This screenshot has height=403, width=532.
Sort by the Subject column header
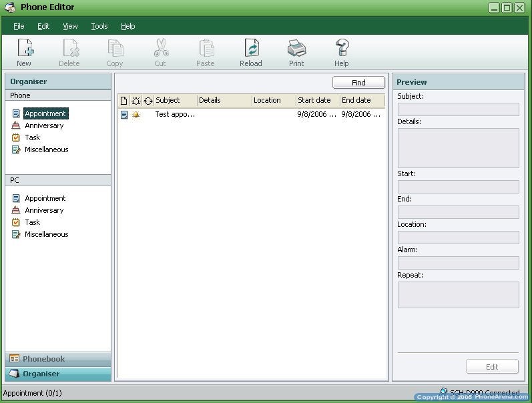tap(176, 100)
